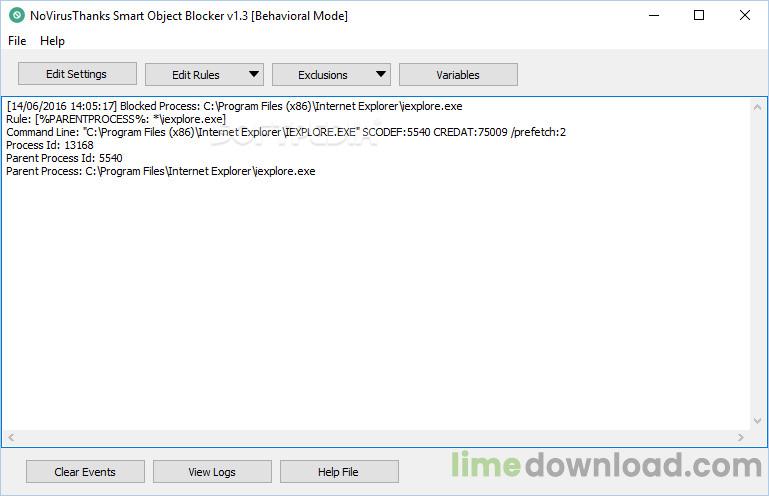The image size is (769, 496).
Task: Select the 'Command Line' log line
Action: pos(286,132)
